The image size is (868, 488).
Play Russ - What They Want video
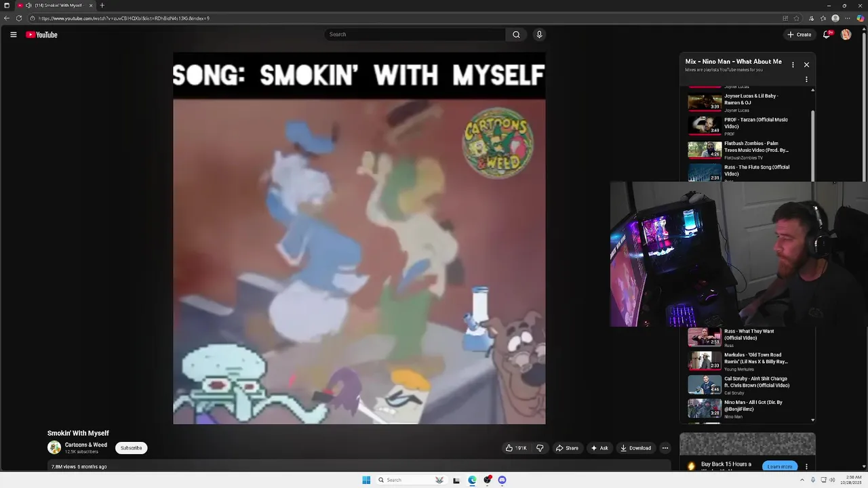(x=748, y=337)
